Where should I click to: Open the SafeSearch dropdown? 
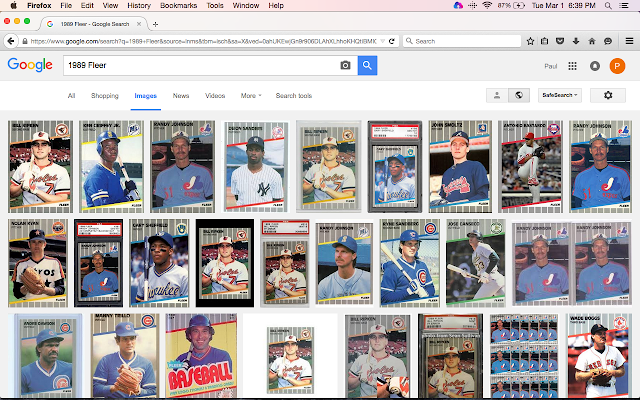[560, 95]
